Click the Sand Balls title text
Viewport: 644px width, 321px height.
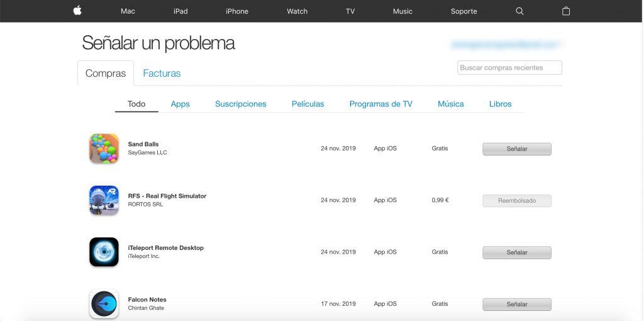click(143, 144)
